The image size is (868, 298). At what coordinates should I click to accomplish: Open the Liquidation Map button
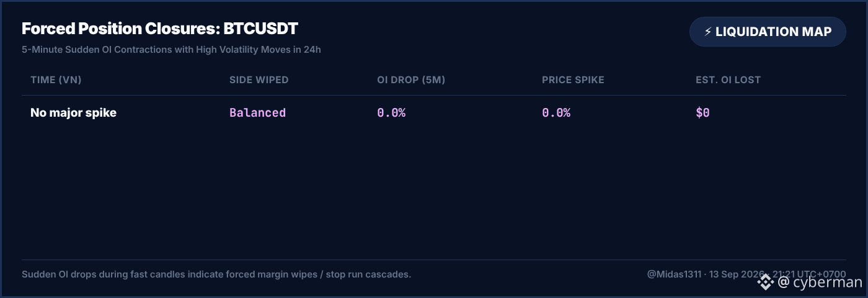pyautogui.click(x=768, y=32)
